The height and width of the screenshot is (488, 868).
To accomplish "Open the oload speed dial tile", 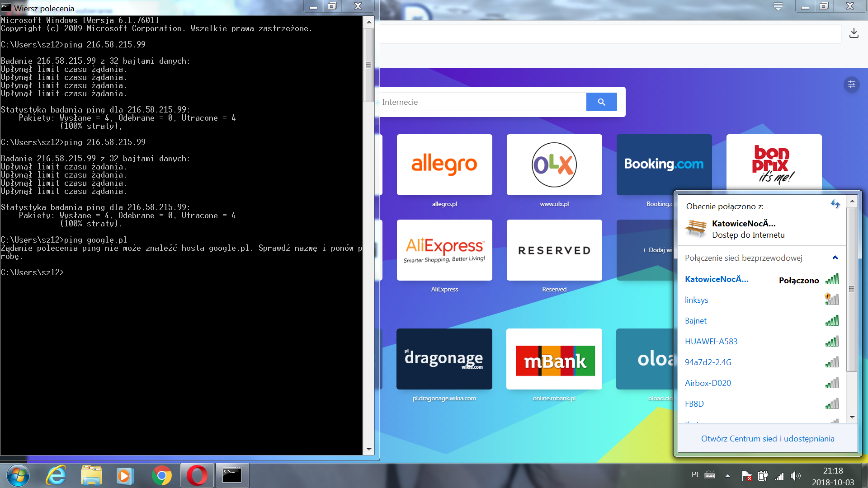I will 645,359.
